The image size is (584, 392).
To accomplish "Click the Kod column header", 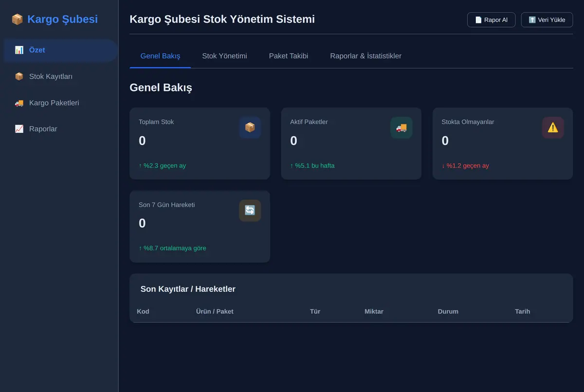I will (143, 311).
